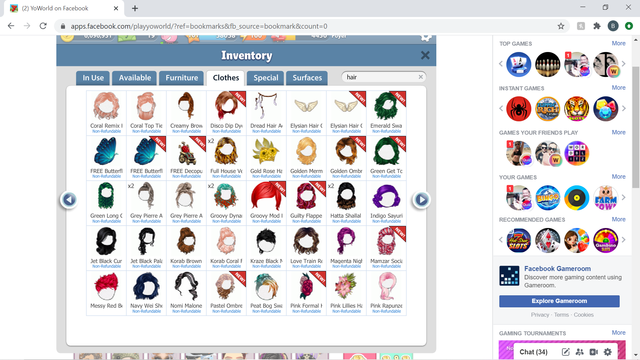Select the Golden Ombre hair
The width and height of the screenshot is (640, 360).
point(346,158)
